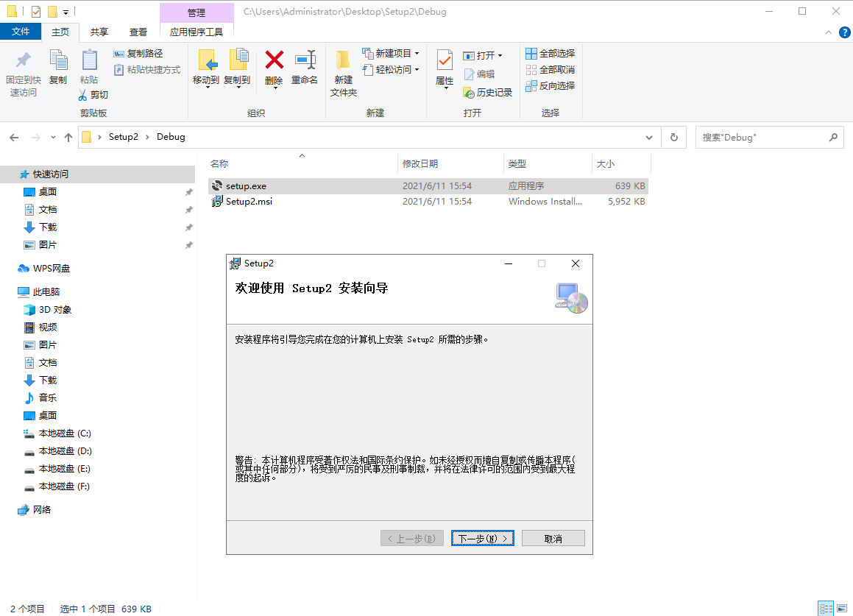
Task: Click 下一步 Next button in installer
Action: pyautogui.click(x=483, y=539)
